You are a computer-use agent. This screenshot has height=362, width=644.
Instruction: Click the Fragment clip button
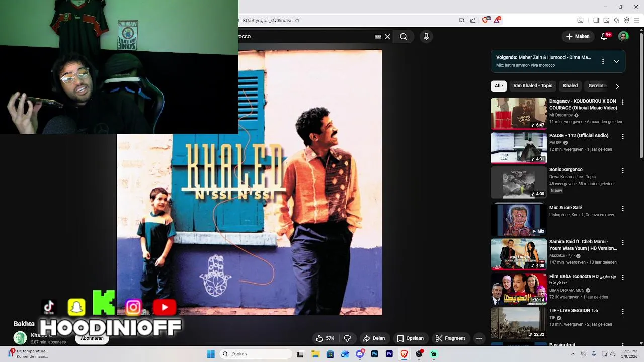[450, 338]
